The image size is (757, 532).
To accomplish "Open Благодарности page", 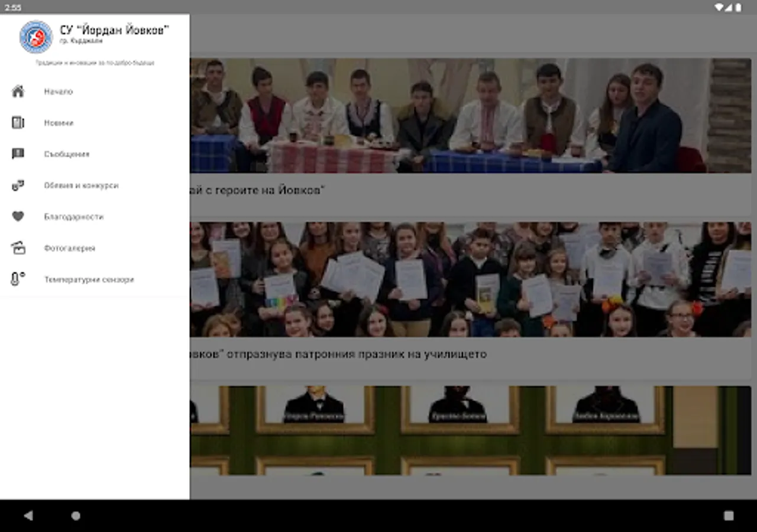I will click(x=95, y=217).
